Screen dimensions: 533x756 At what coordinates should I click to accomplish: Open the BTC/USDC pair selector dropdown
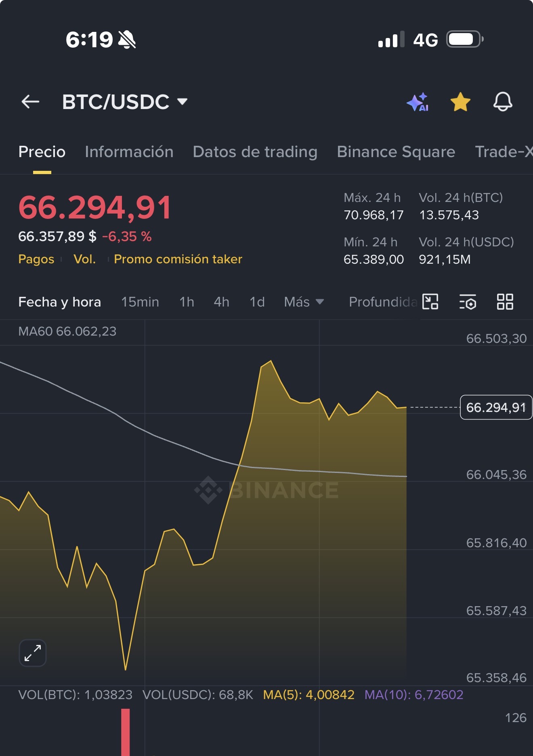pos(125,102)
